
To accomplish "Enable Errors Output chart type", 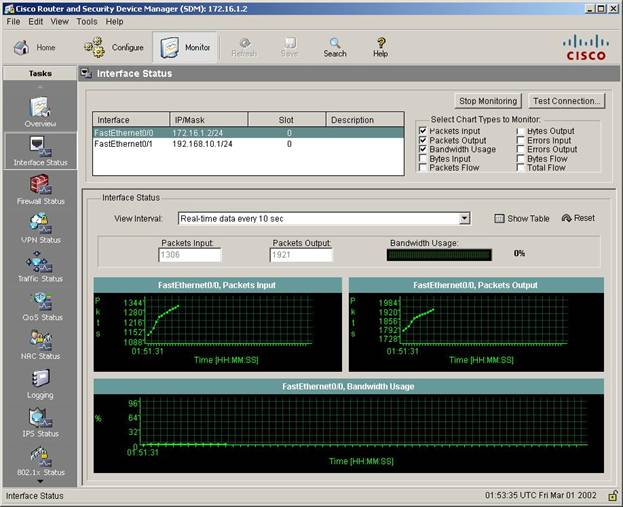I will point(520,149).
